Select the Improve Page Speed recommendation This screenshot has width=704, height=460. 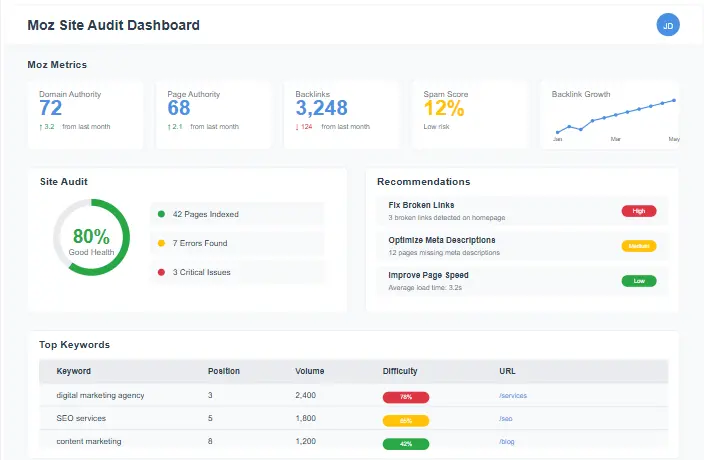click(x=522, y=281)
